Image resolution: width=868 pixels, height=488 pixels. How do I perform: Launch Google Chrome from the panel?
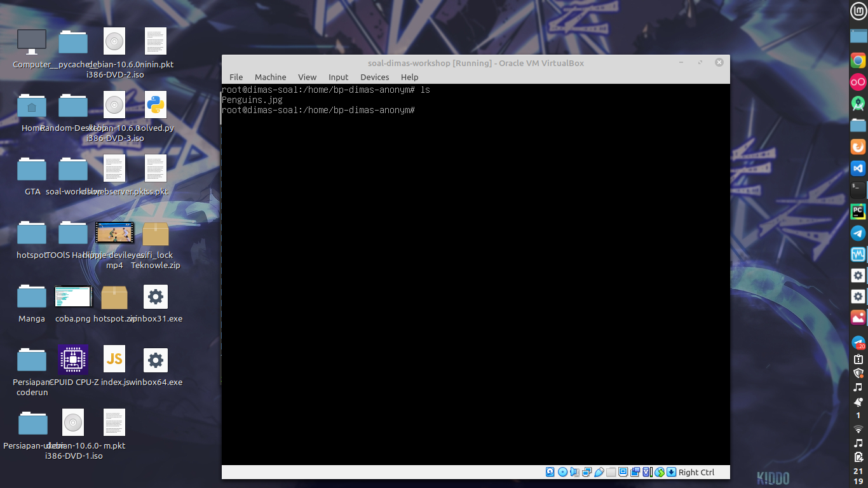(858, 60)
